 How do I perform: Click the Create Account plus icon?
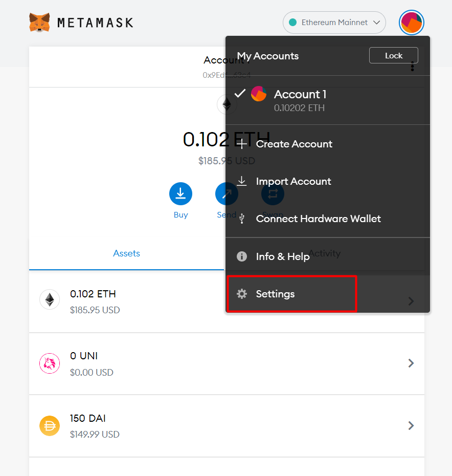(x=242, y=144)
